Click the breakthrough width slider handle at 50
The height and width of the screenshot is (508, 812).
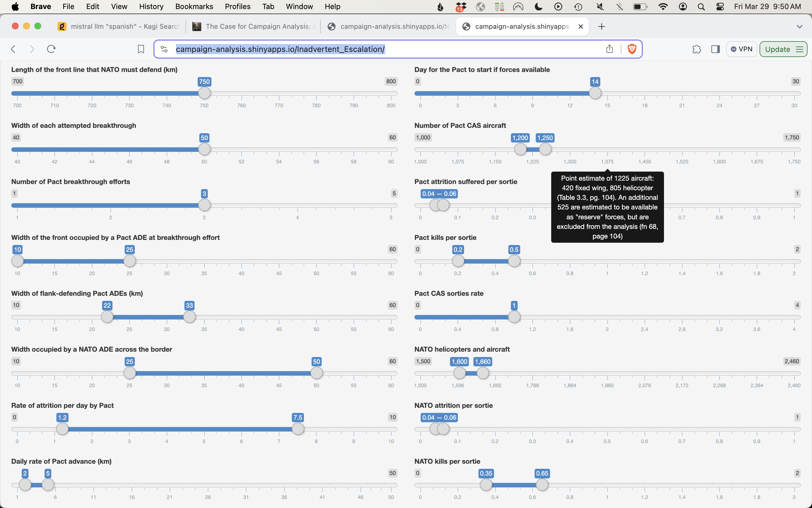pyautogui.click(x=204, y=149)
